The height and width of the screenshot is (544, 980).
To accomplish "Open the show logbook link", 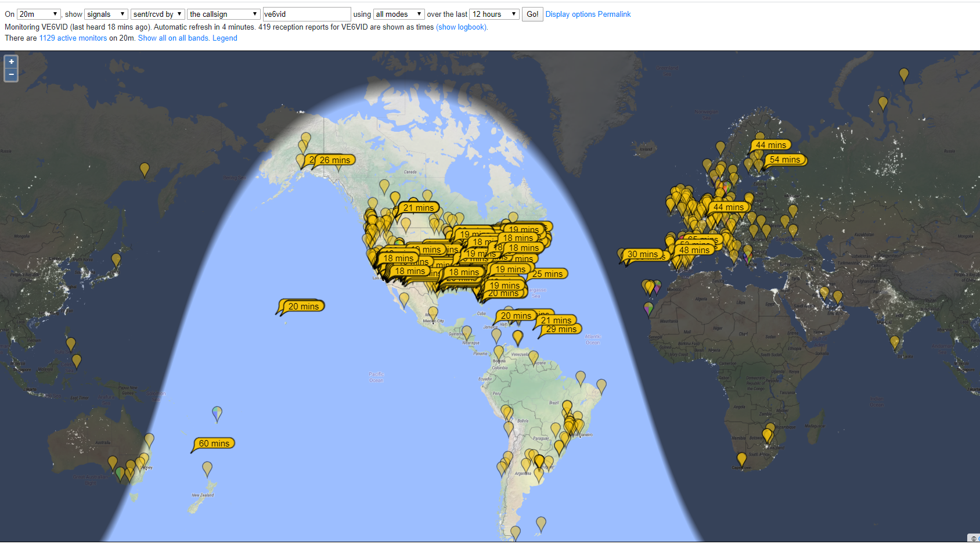I will pos(462,27).
